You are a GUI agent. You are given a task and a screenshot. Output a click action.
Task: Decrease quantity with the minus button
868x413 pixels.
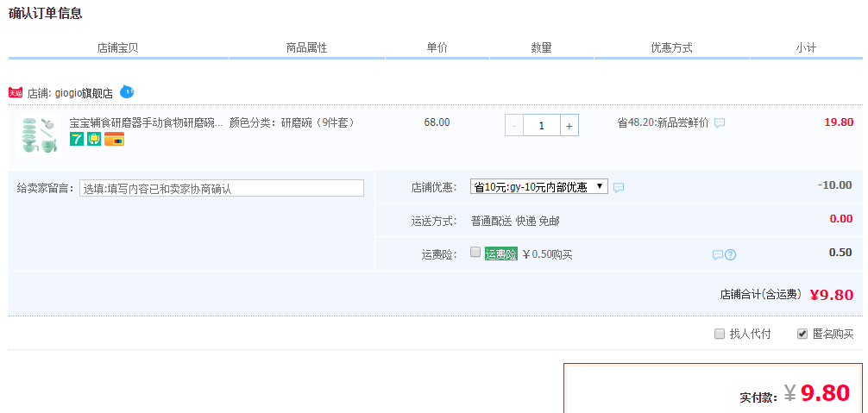click(x=514, y=126)
